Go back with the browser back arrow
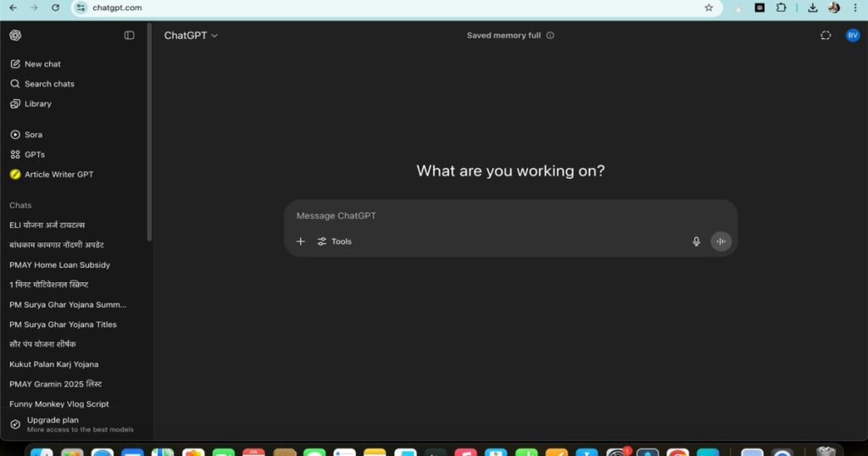The image size is (868, 456). 14,8
